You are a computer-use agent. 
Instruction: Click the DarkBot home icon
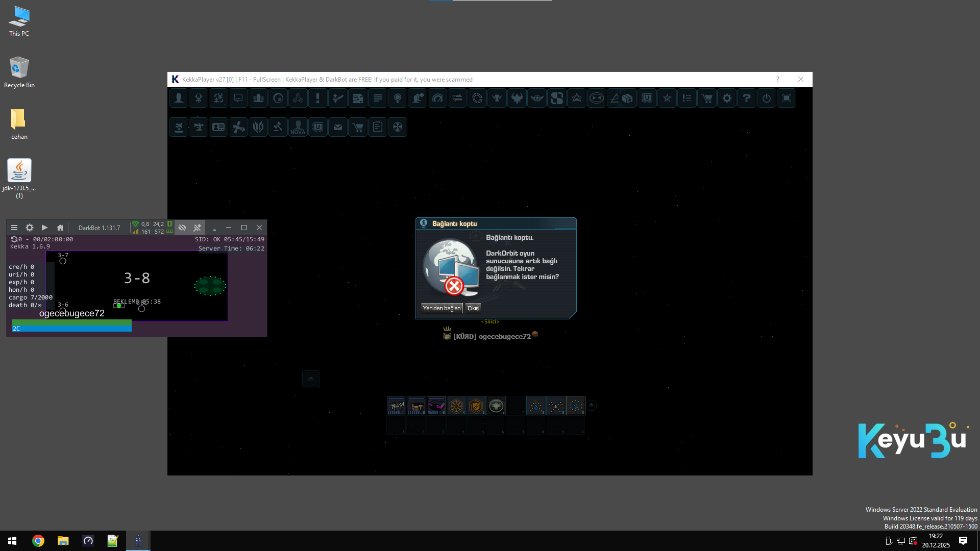click(60, 228)
